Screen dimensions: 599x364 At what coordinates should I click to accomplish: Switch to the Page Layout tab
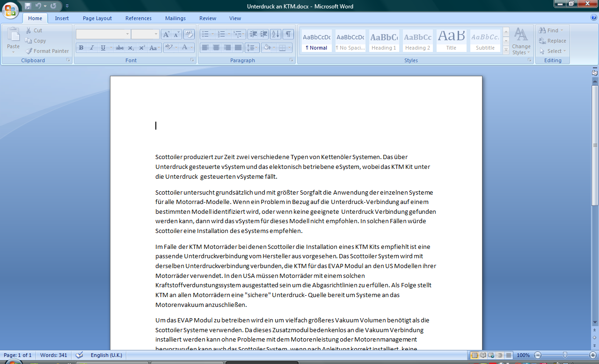point(97,18)
